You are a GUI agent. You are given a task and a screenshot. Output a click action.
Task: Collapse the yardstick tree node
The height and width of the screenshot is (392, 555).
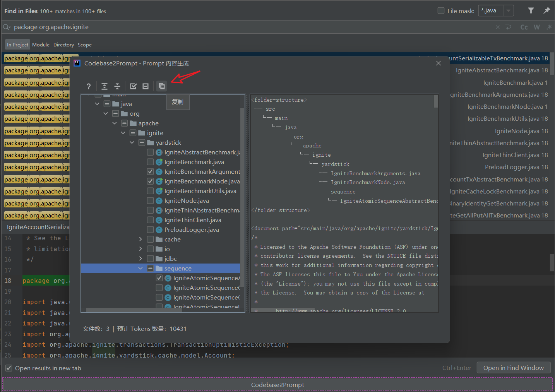pyautogui.click(x=132, y=142)
